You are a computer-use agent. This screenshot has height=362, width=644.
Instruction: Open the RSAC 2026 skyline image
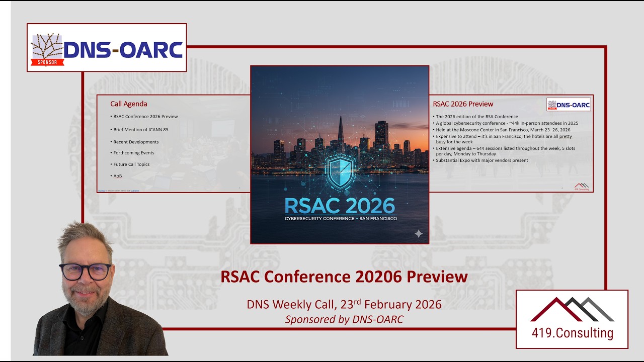click(x=340, y=155)
